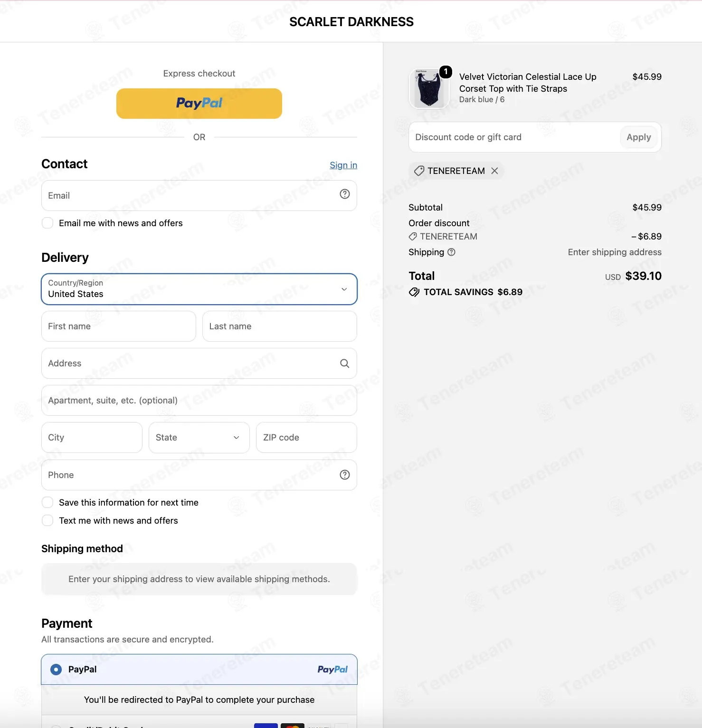Image resolution: width=702 pixels, height=728 pixels.
Task: Click the PayPal logo in payment option
Action: [332, 670]
